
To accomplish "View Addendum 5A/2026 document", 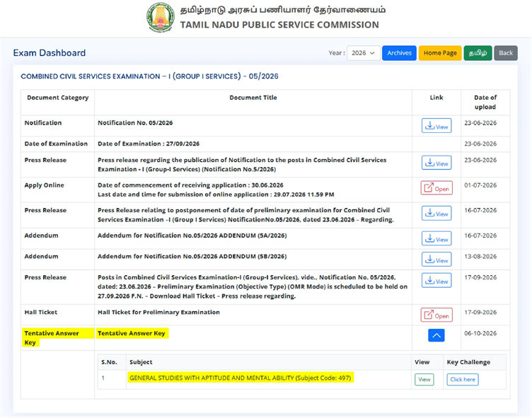I will coord(436,238).
